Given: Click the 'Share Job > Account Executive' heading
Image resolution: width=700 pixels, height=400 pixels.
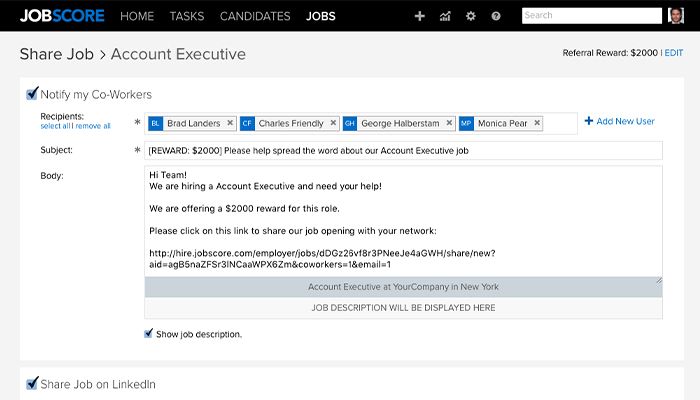Looking at the screenshot, I should coord(133,54).
